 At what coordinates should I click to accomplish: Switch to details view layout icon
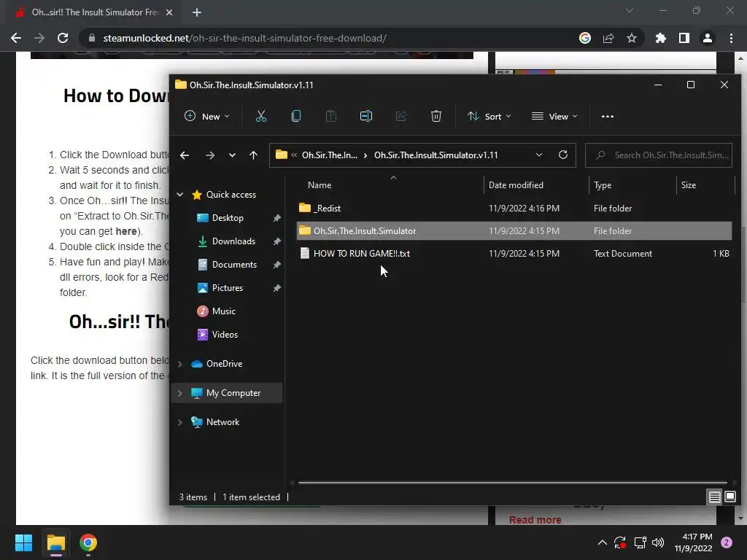715,497
